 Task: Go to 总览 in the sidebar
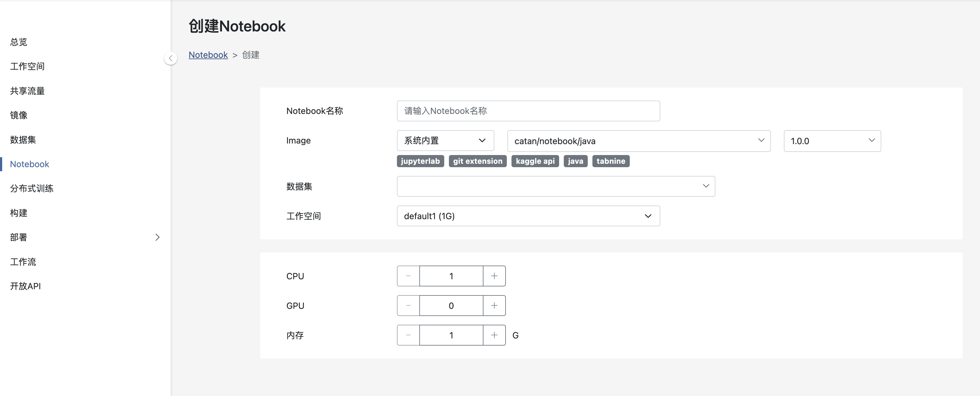click(19, 42)
